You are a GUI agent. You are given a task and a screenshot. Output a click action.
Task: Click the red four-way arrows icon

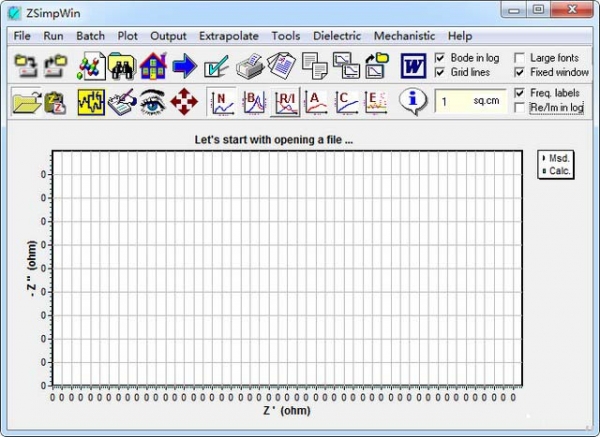[184, 102]
